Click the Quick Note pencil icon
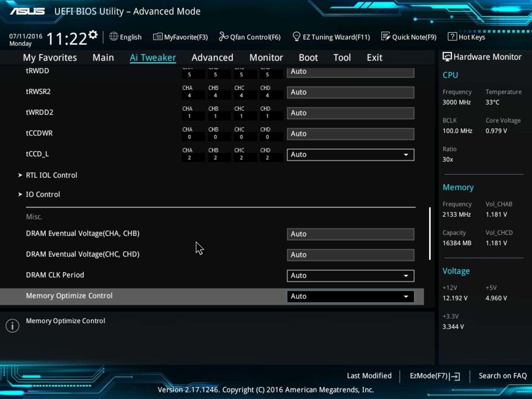Viewport: 532px width, 399px height. pyautogui.click(x=386, y=36)
